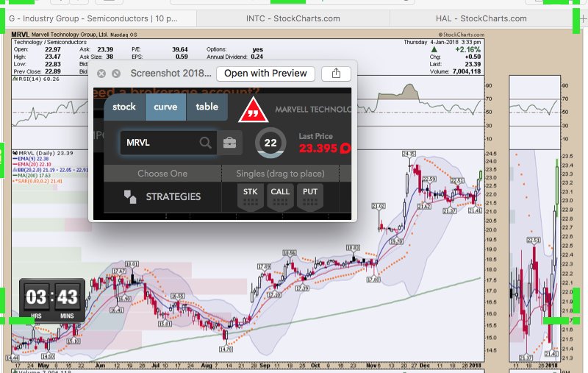
Task: Switch to INTC - StockCharts.com browser tab
Action: (293, 18)
